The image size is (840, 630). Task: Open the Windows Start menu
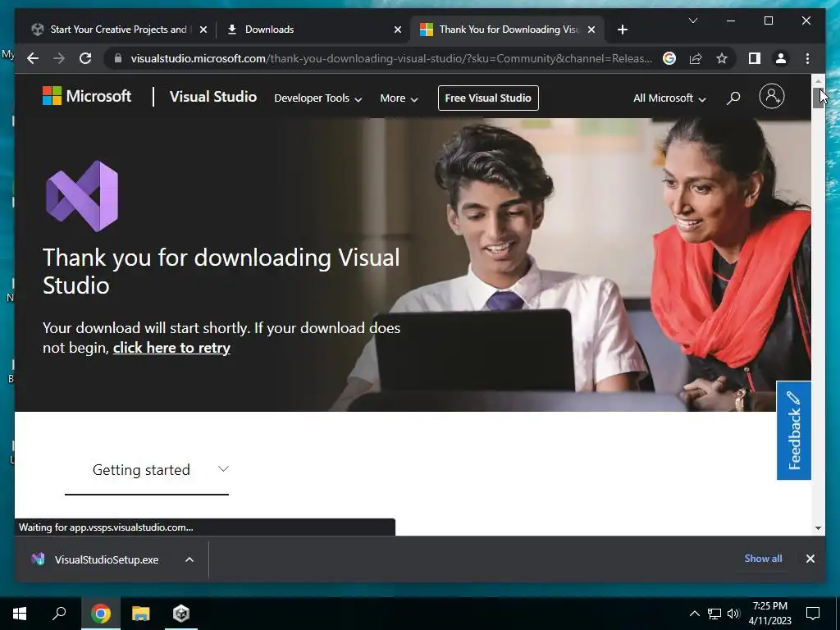coord(20,614)
